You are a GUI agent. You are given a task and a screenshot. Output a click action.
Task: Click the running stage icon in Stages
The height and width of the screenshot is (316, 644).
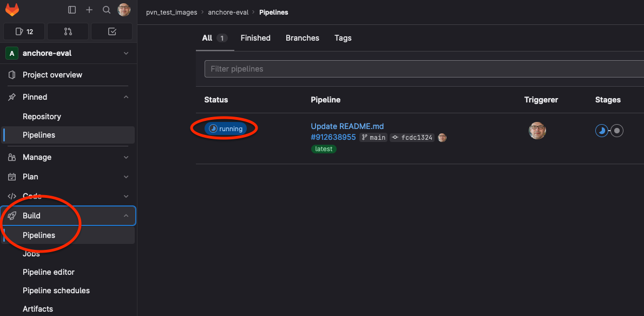[601, 131]
